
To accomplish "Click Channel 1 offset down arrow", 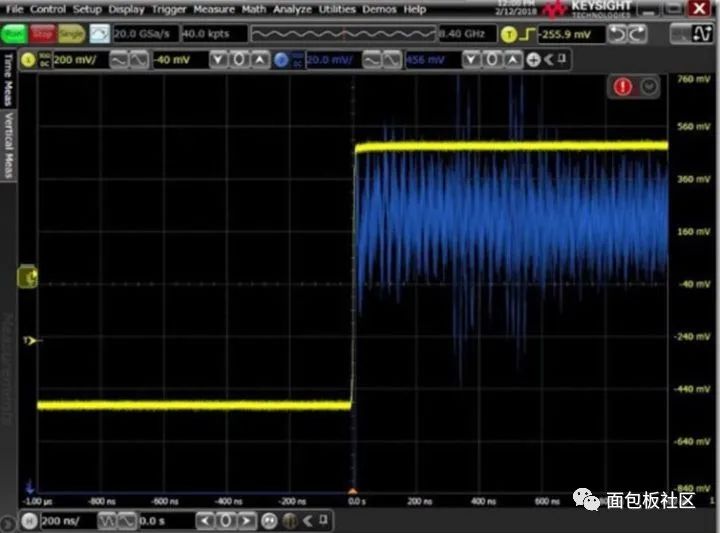I will (219, 60).
